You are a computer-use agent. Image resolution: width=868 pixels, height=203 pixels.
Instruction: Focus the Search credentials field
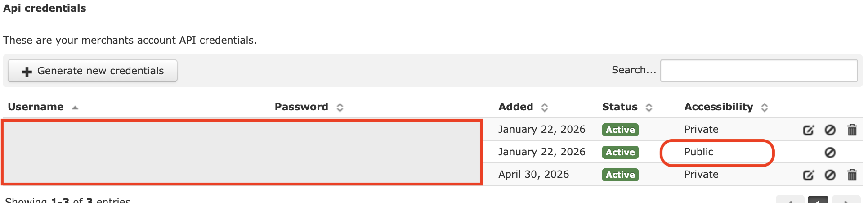759,71
